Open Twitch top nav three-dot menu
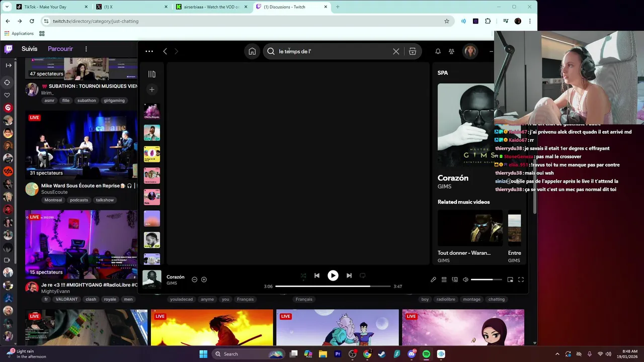 pyautogui.click(x=86, y=49)
